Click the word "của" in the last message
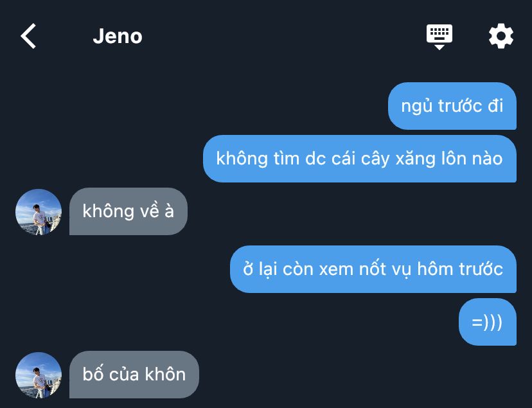The height and width of the screenshot is (408, 532). click(x=124, y=375)
